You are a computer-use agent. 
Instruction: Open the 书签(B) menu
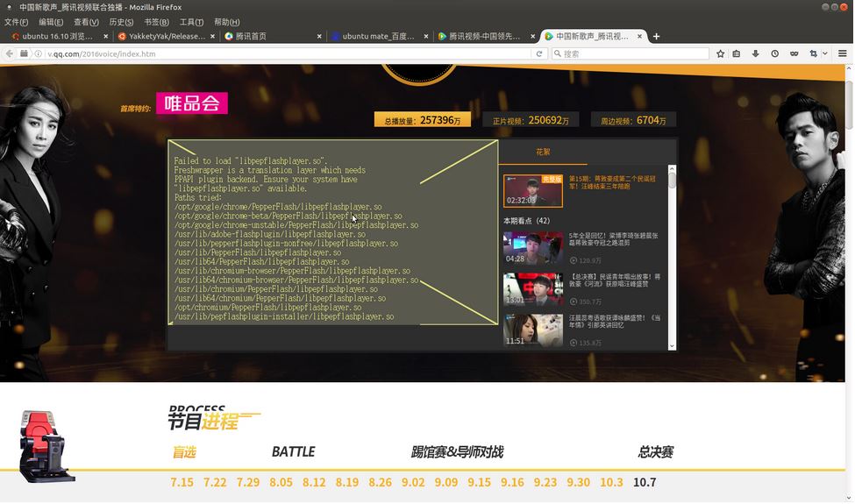[x=156, y=22]
